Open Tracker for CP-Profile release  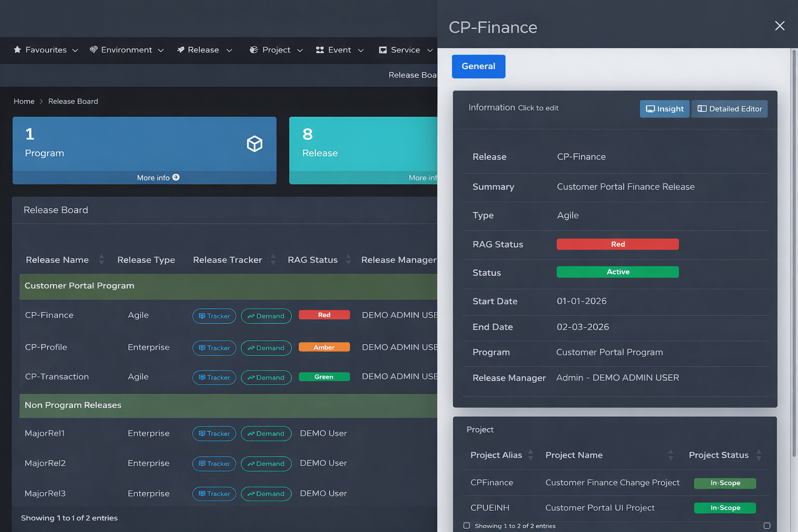pos(214,348)
